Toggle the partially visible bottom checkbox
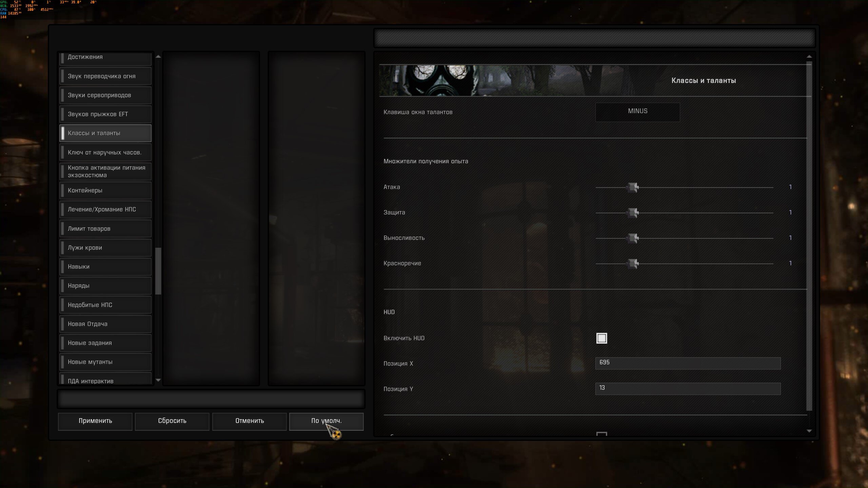Viewport: 868px width, 488px height. tap(602, 434)
